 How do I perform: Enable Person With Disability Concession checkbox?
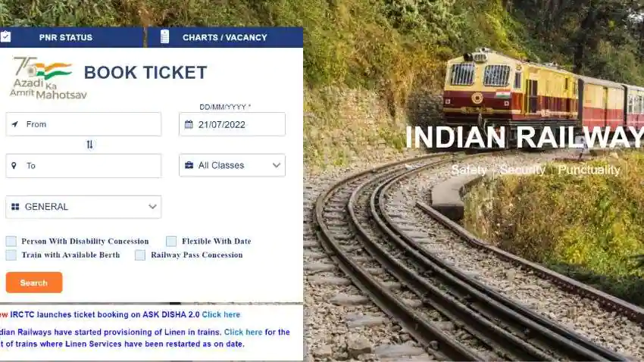11,241
